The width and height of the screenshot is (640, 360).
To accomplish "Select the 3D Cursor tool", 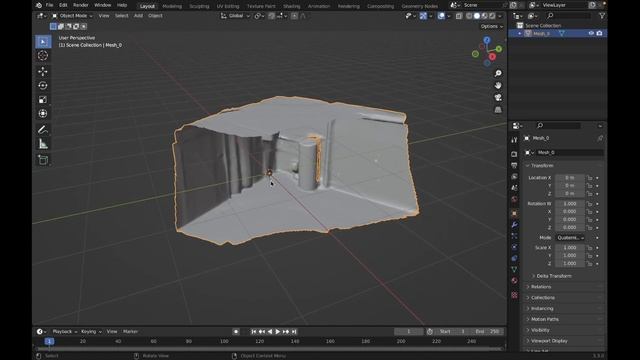I will click(x=43, y=56).
